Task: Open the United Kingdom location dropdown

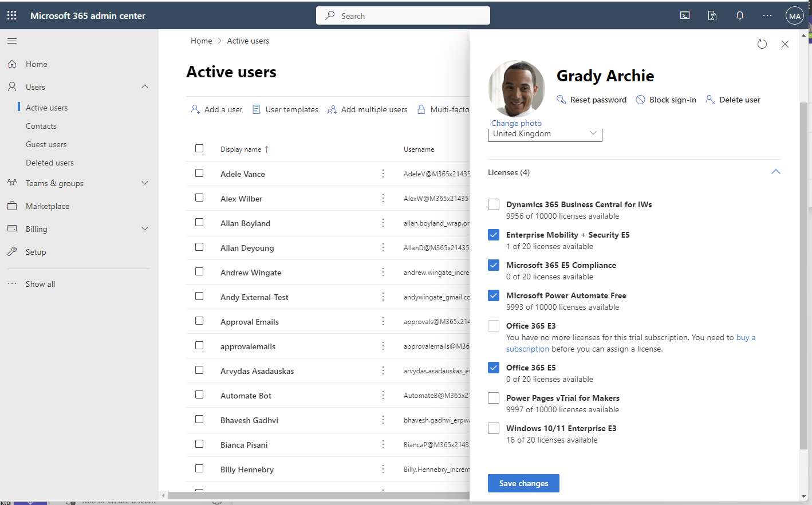Action: (x=545, y=135)
